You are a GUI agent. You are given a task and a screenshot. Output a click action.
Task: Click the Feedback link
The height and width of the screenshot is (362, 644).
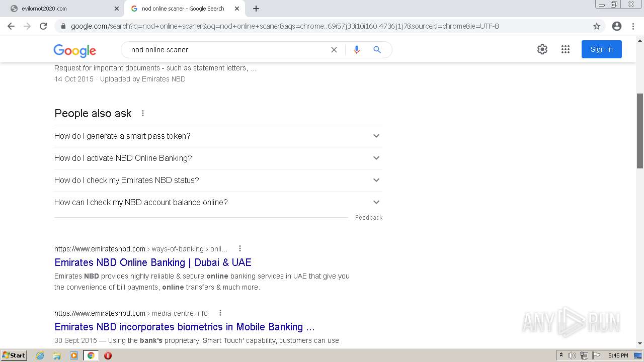(369, 218)
